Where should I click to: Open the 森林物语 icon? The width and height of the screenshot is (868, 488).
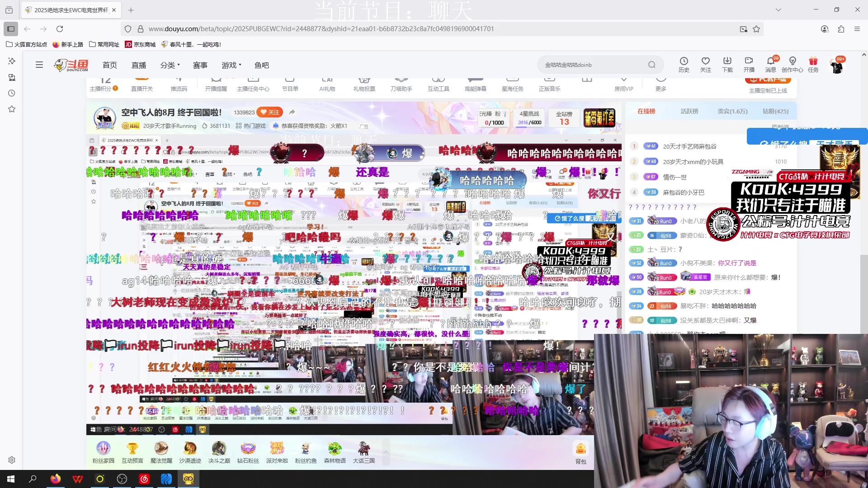tap(335, 452)
